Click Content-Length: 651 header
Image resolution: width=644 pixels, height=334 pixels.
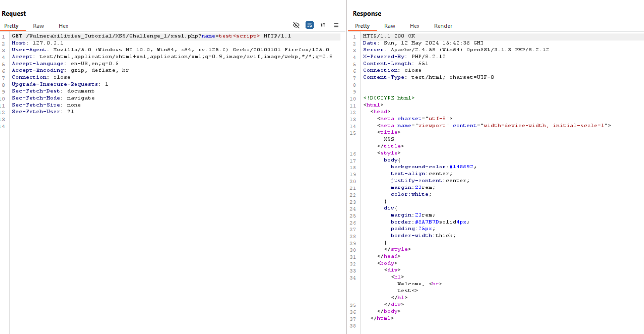point(396,64)
